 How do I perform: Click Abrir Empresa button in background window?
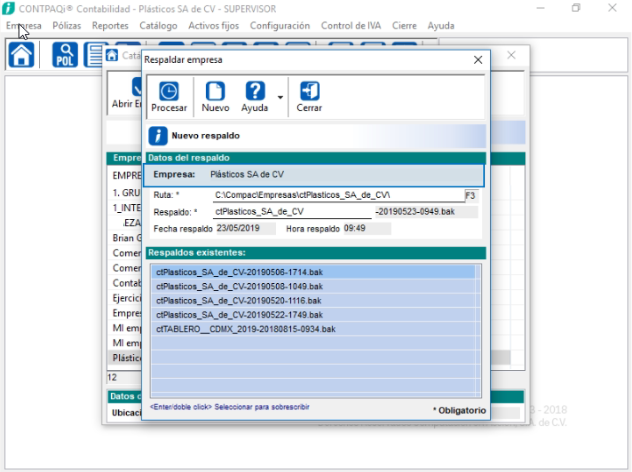[x=127, y=93]
